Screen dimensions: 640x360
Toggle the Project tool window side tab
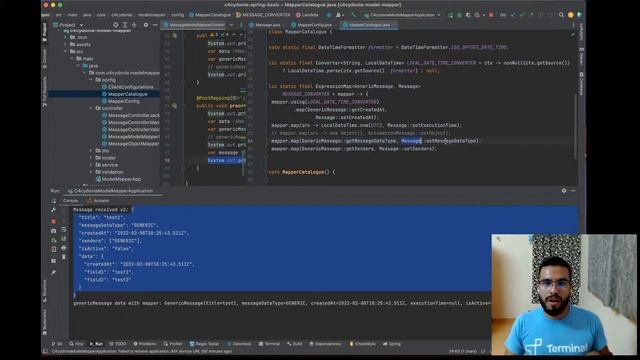tap(44, 32)
